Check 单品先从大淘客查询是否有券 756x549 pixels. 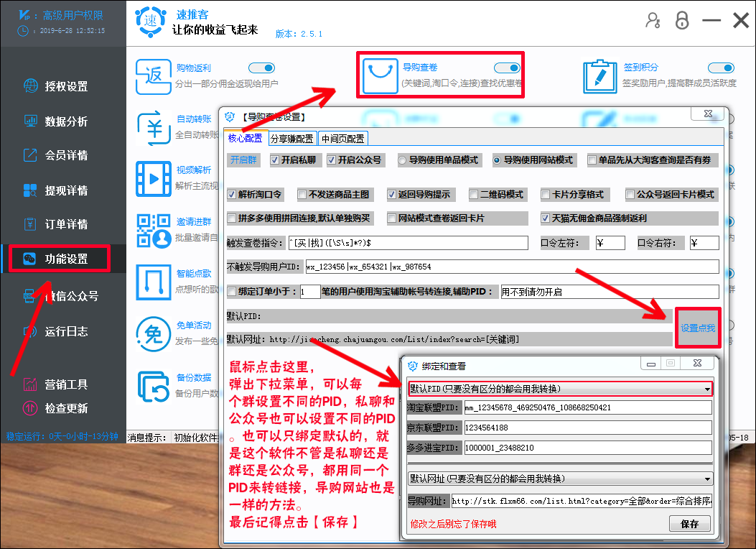tap(592, 160)
